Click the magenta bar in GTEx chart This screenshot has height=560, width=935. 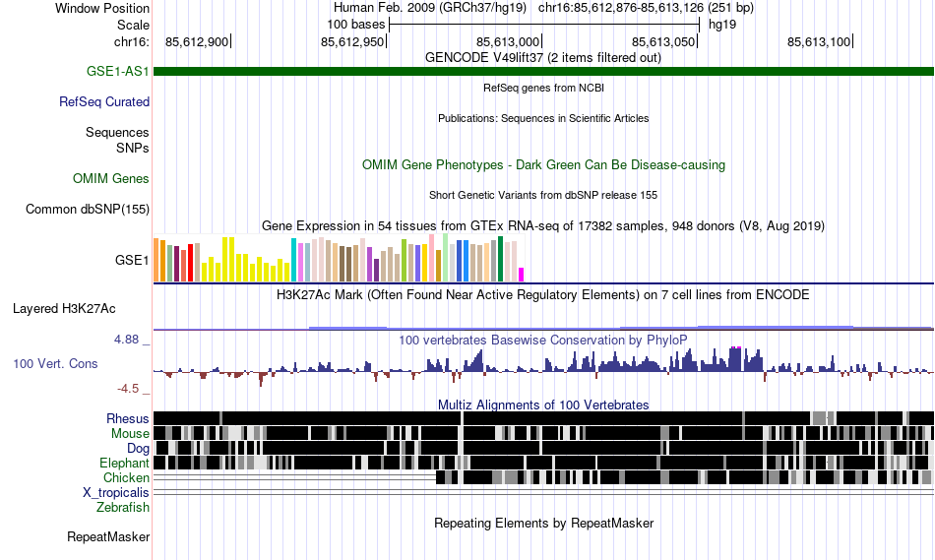pyautogui.click(x=522, y=275)
